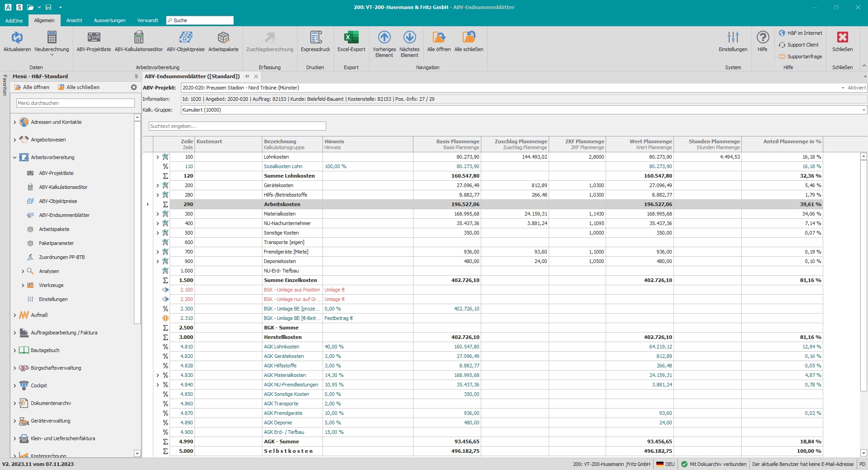Launch ABV-Objektpreise from the ribbon

[185, 38]
